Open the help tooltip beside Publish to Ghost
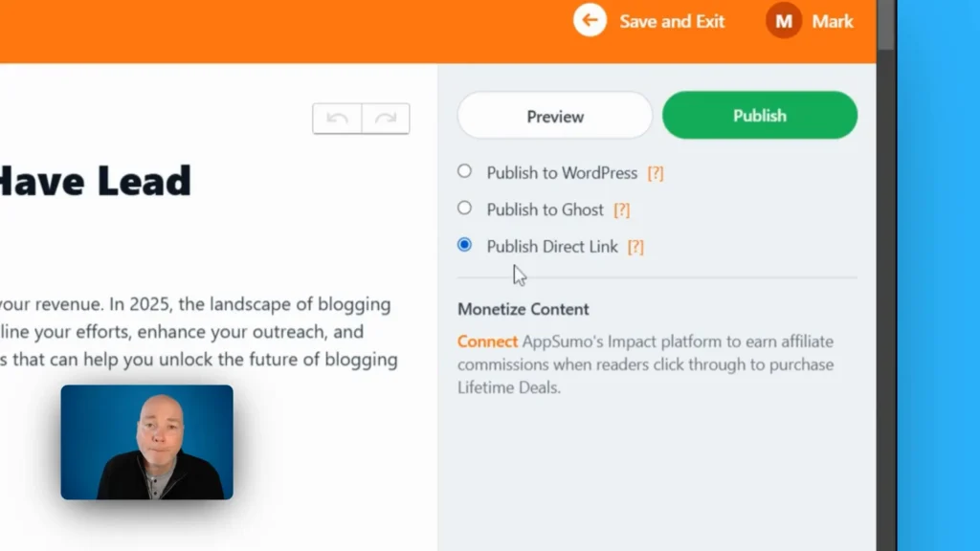 pyautogui.click(x=622, y=209)
